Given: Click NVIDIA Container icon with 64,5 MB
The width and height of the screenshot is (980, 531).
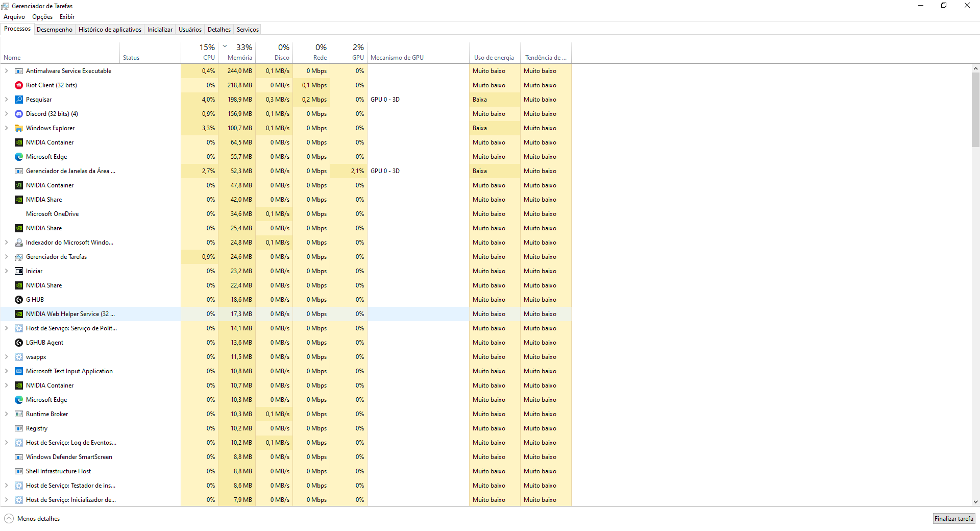Looking at the screenshot, I should 19,142.
